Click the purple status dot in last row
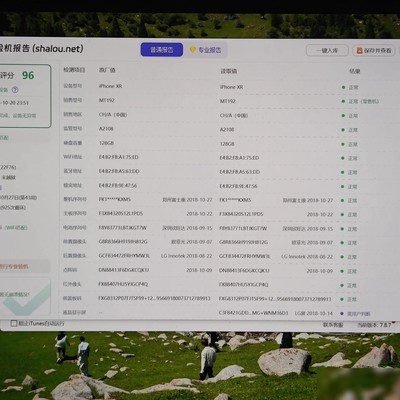The image size is (400, 400). pyautogui.click(x=342, y=314)
